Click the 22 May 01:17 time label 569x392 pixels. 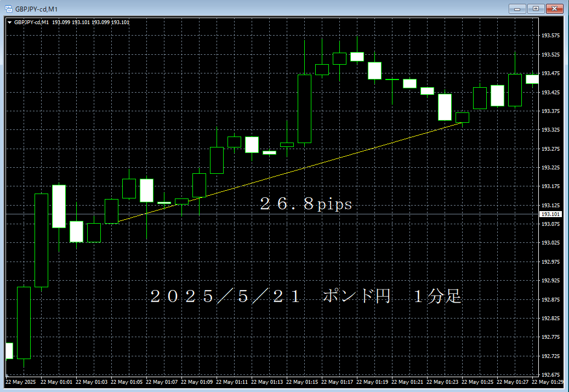[x=337, y=382]
